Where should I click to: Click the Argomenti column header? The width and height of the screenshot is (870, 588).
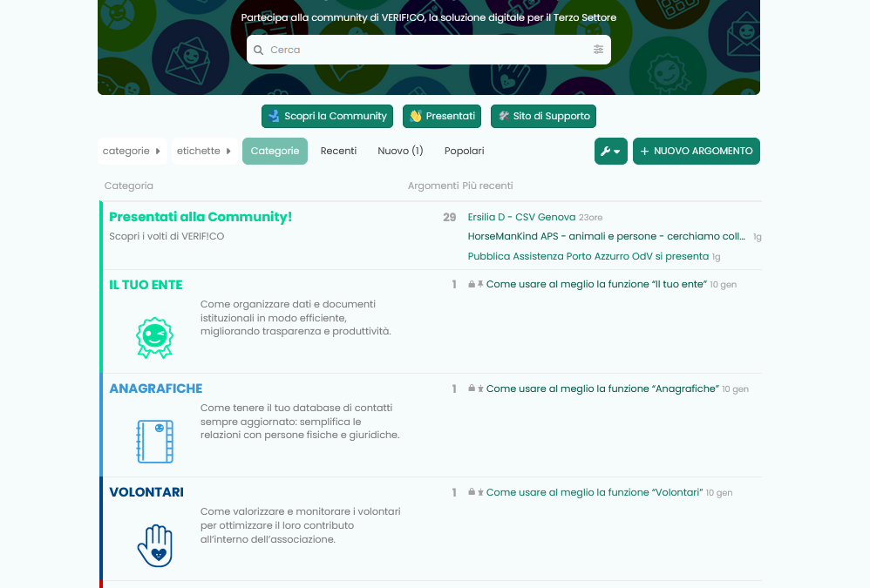[432, 186]
